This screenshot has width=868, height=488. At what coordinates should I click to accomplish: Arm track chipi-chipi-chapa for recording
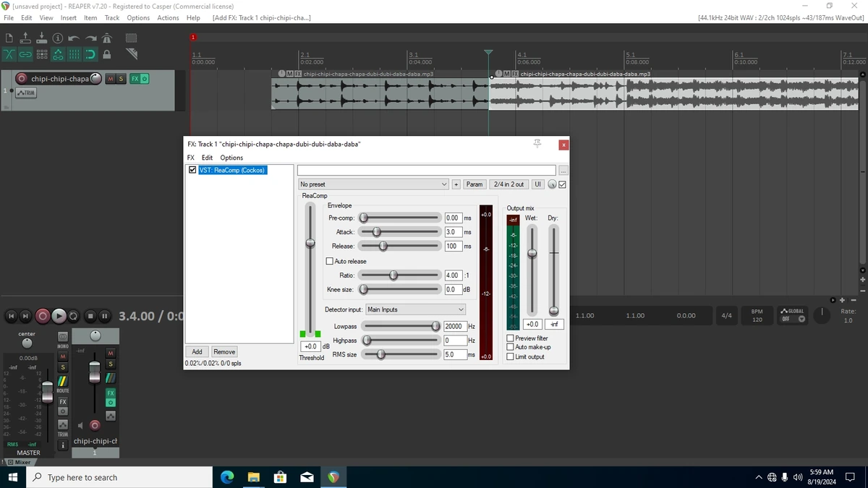point(22,78)
